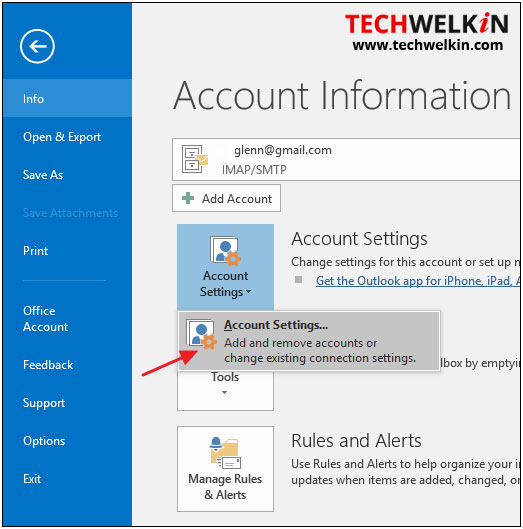Click the green plus Add Account icon
Screen dimensions: 523x529
pyautogui.click(x=188, y=198)
